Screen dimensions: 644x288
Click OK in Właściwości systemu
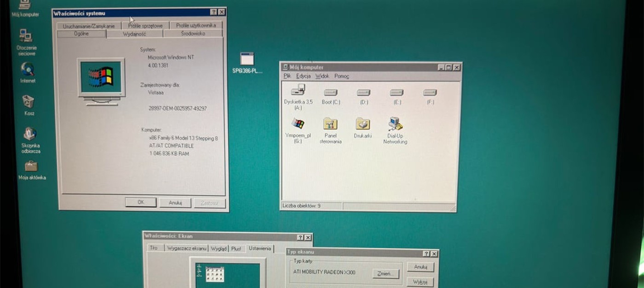pos(141,202)
